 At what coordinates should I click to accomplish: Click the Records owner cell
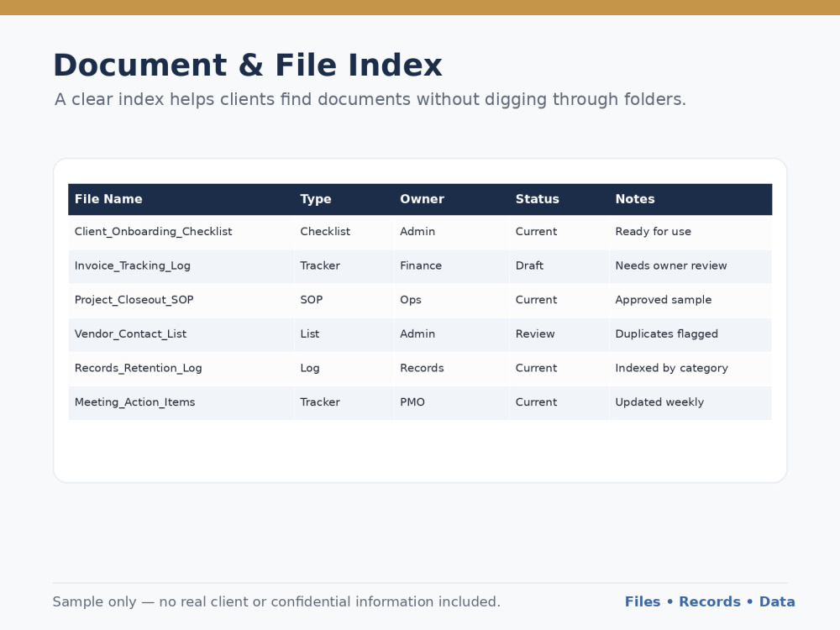click(x=422, y=368)
